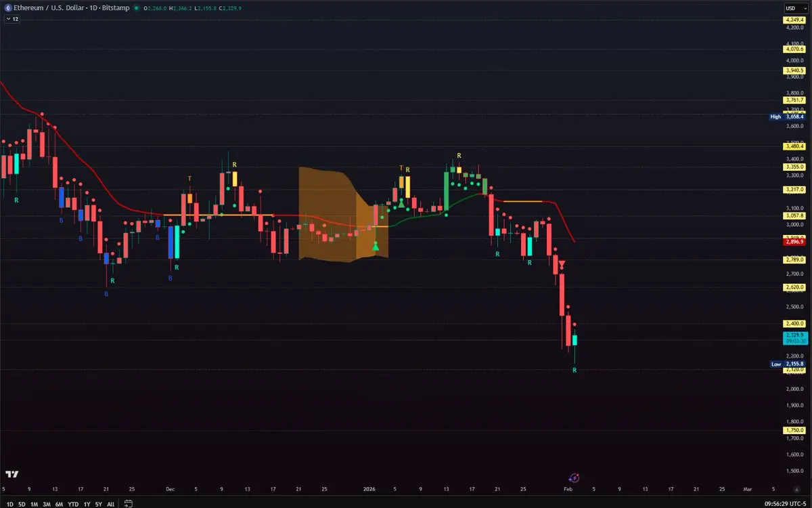Click the 3,940.5 yellow price label
The image size is (812, 508).
click(794, 70)
